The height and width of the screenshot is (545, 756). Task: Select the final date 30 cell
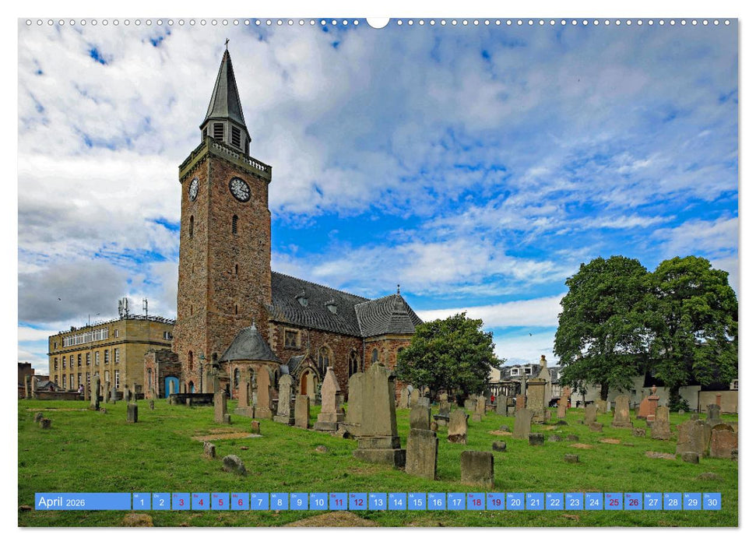[711, 501]
